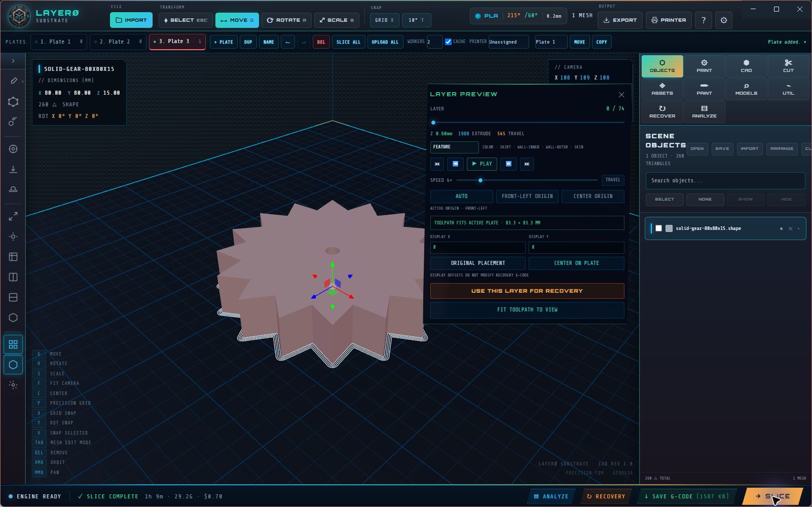Image resolution: width=812 pixels, height=507 pixels.
Task: Activate the Rotate R transform tool
Action: (286, 20)
